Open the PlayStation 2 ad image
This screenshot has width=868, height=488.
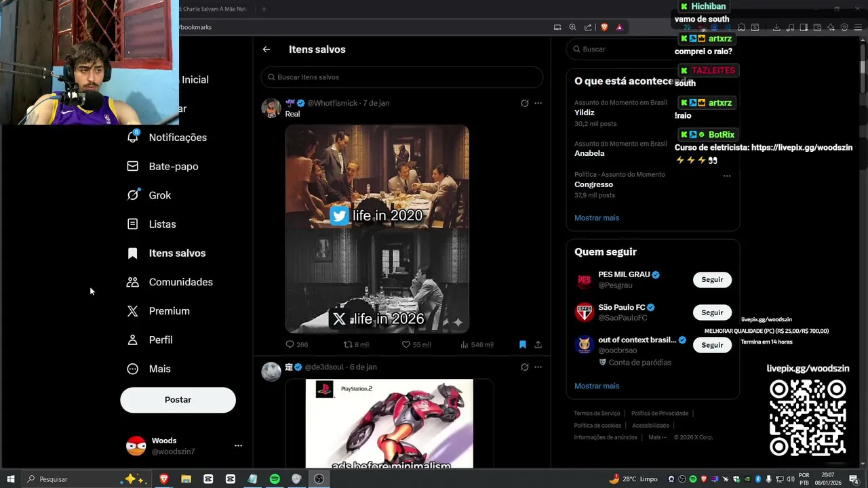click(389, 424)
